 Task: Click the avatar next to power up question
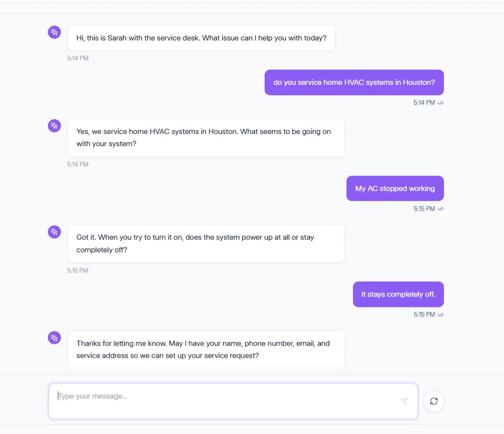coord(54,231)
